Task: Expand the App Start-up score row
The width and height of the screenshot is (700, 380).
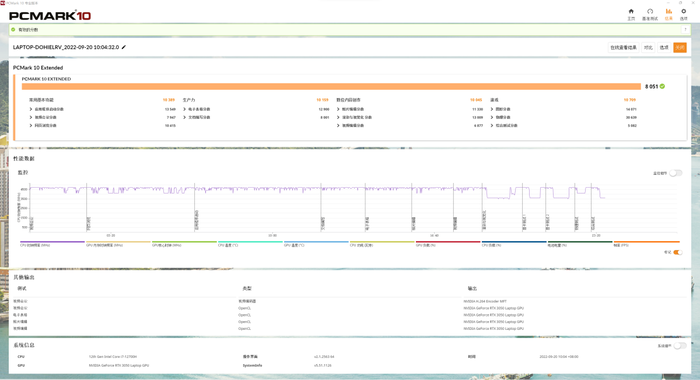Action: tap(102, 109)
